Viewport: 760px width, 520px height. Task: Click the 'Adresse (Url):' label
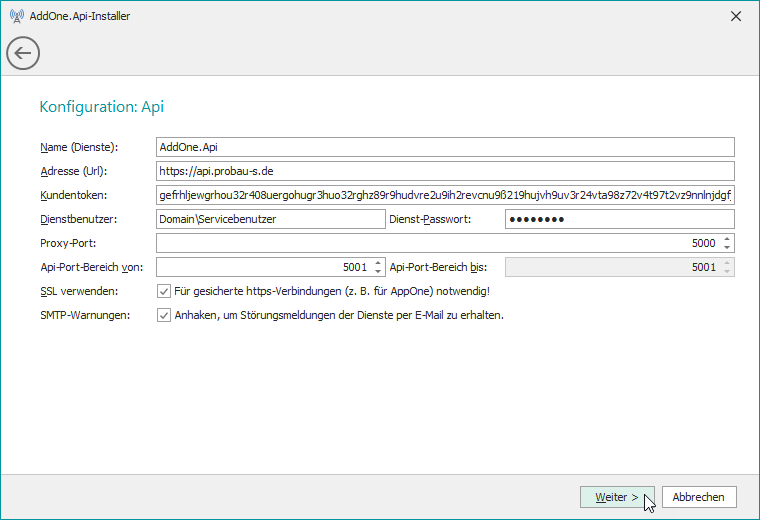tap(74, 171)
